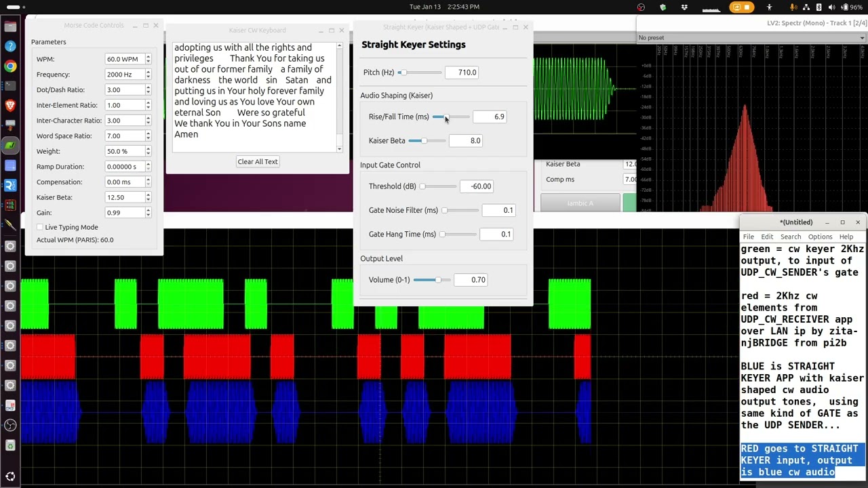The height and width of the screenshot is (488, 868).
Task: Open Ubuntu Show Applications grid
Action: coord(10,476)
